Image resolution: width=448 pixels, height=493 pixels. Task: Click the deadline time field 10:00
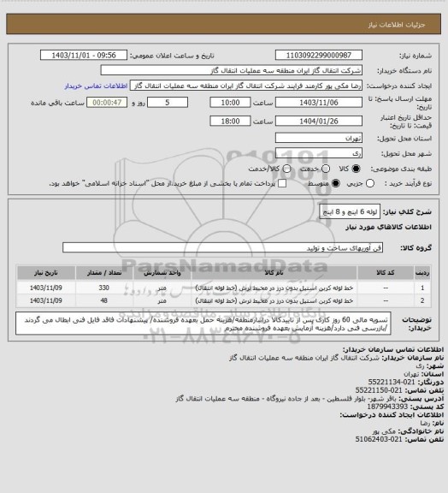230,103
